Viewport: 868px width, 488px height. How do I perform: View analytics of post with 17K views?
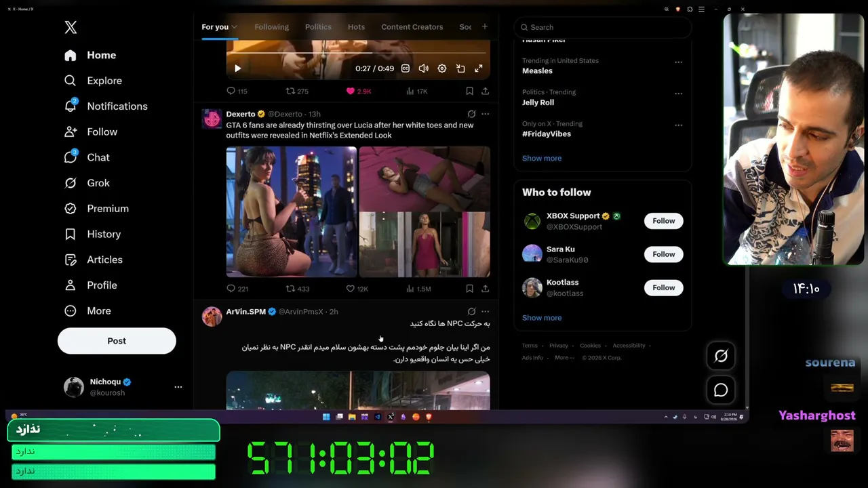[416, 91]
